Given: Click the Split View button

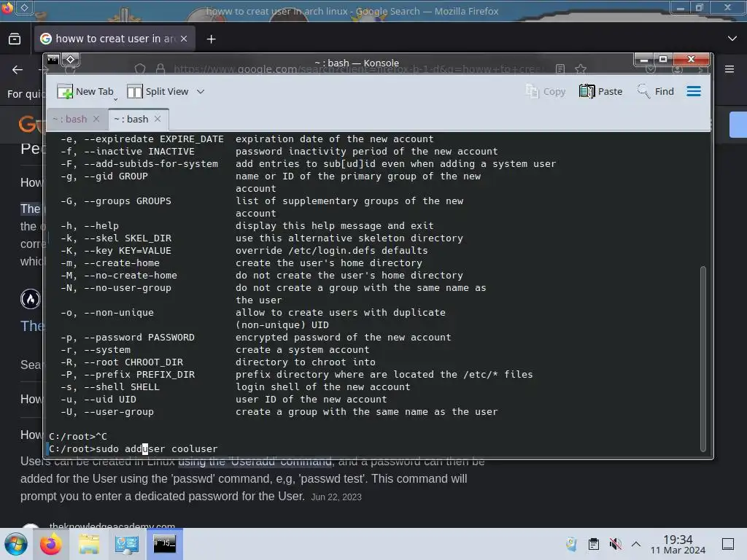Looking at the screenshot, I should [158, 91].
